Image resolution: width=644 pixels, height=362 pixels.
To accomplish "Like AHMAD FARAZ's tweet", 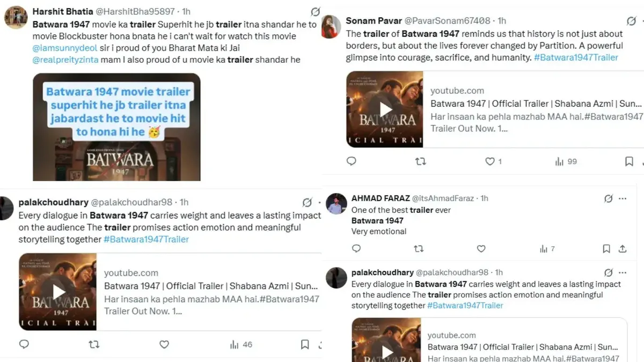I will pos(481,249).
